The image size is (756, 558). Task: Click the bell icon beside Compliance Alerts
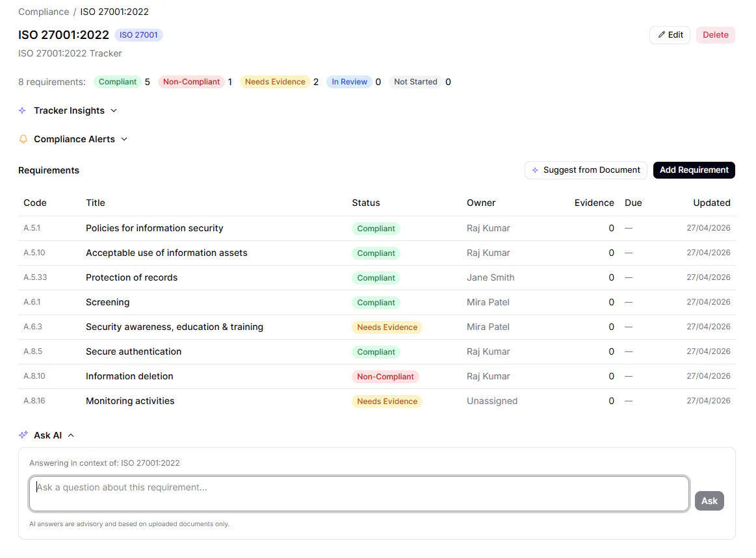pos(23,139)
